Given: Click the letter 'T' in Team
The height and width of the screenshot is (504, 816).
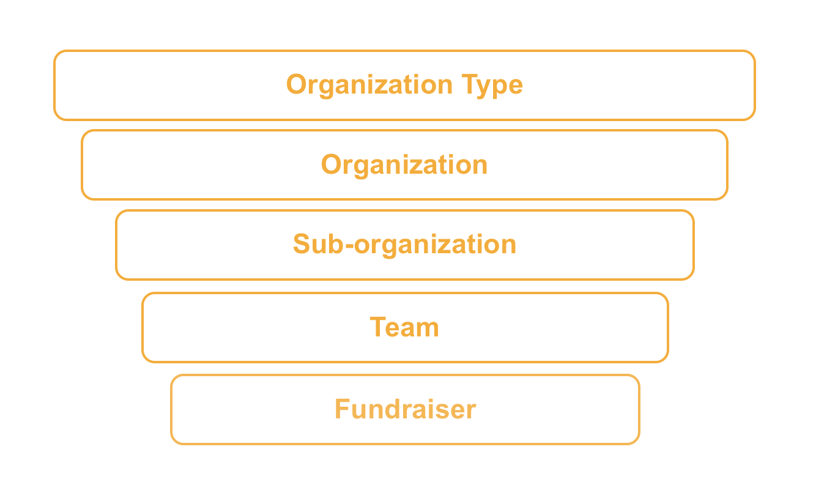Looking at the screenshot, I should click(377, 327).
